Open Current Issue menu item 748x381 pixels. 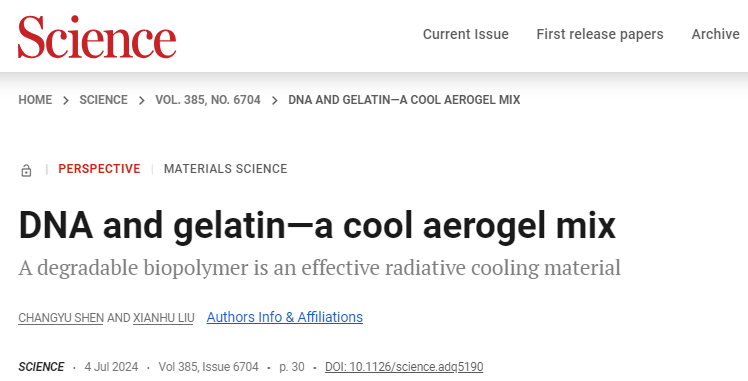tap(466, 34)
